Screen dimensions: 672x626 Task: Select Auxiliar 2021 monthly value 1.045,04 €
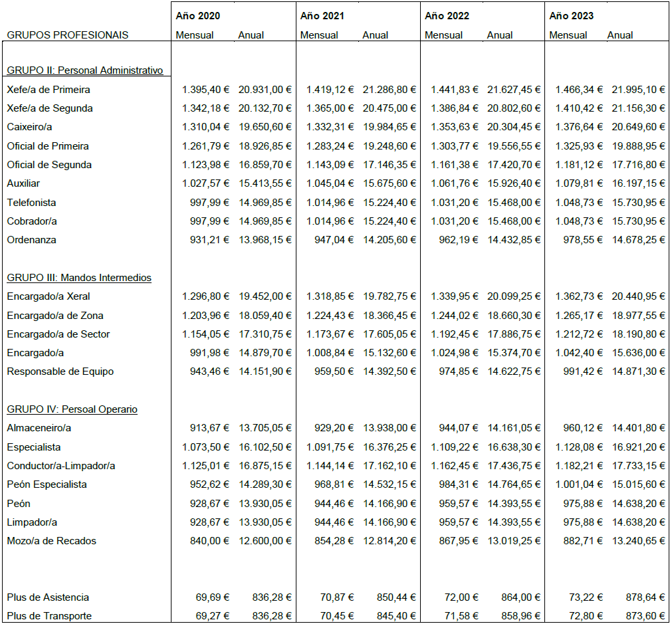point(330,183)
